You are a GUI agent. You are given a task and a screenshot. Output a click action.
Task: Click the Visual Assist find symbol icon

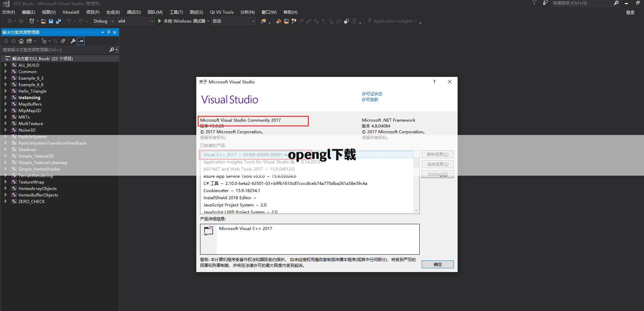293,21
